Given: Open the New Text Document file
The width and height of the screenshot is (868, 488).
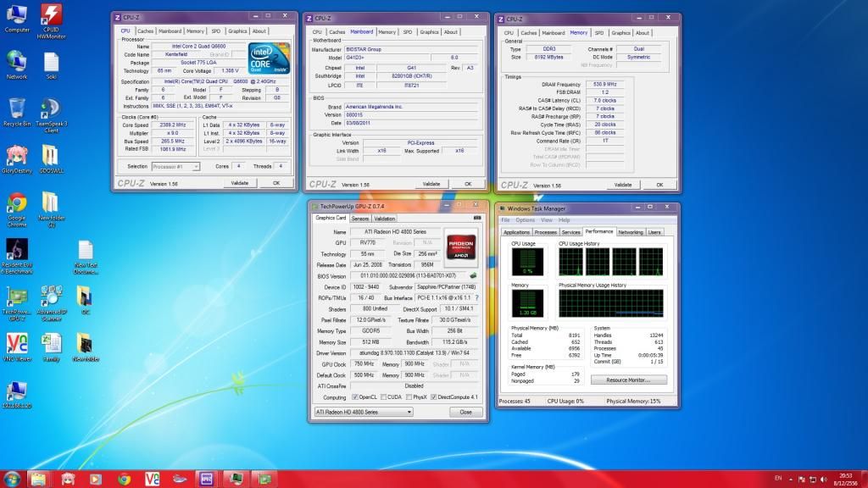Looking at the screenshot, I should click(86, 258).
